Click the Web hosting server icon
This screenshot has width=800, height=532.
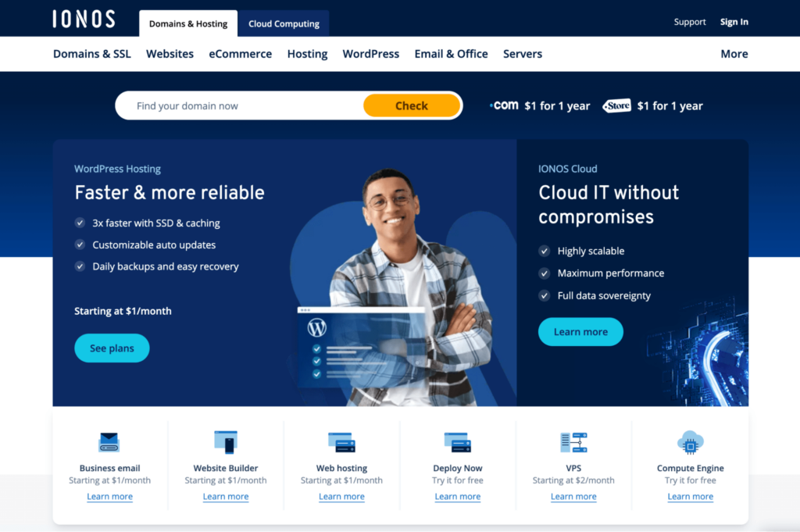(341, 442)
